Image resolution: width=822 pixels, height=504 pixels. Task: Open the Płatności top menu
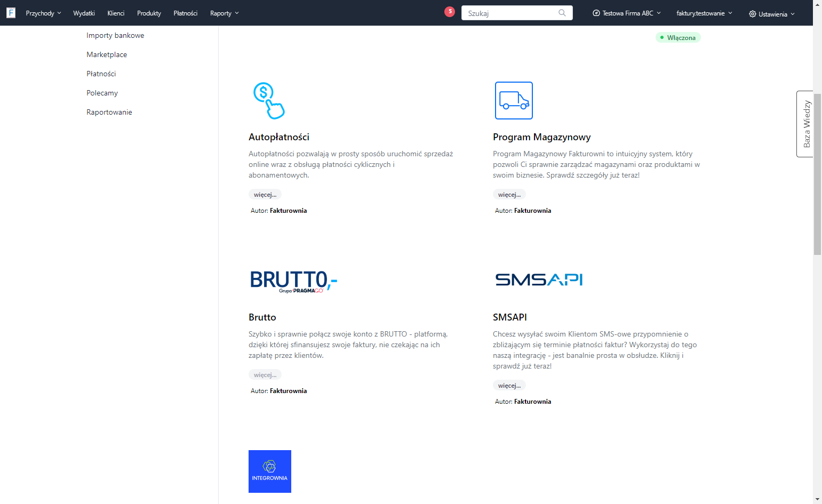[x=185, y=13]
